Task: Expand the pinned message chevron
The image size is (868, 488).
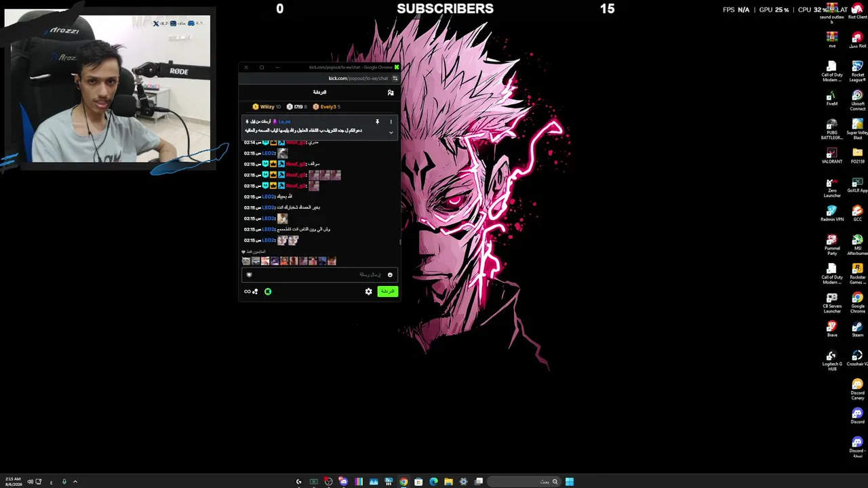Action: [391, 131]
